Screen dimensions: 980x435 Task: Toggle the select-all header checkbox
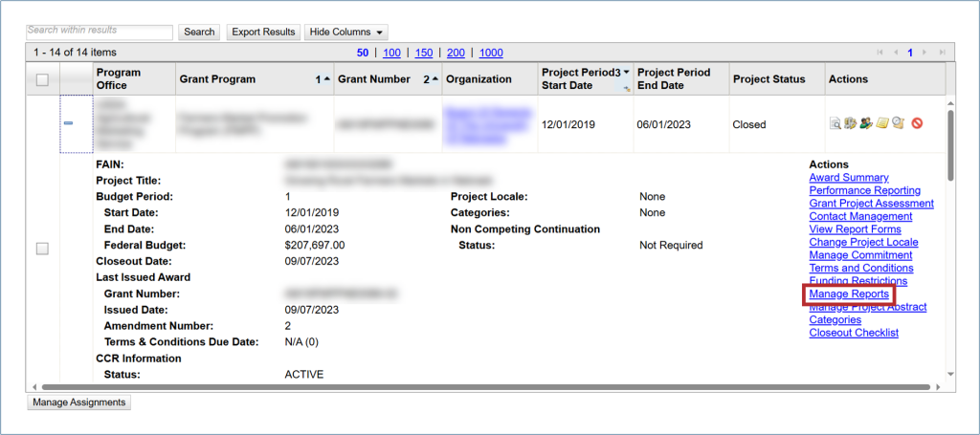click(42, 80)
